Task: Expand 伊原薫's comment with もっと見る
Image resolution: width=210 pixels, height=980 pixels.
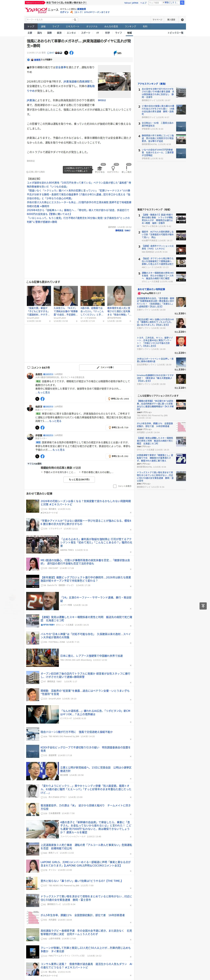Action: [59, 450]
